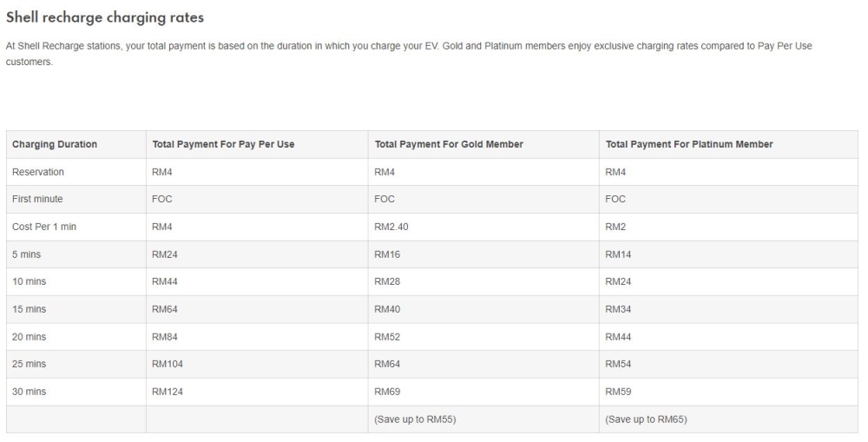Select Pay Per Use RM24 for 5 mins
Screen dimensions: 868x442
pyautogui.click(x=165, y=254)
